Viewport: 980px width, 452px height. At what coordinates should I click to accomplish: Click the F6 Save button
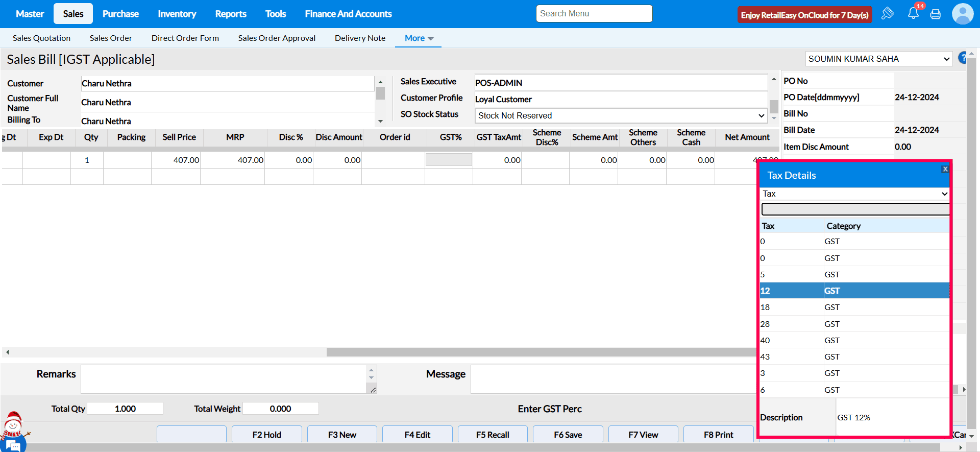pyautogui.click(x=568, y=435)
